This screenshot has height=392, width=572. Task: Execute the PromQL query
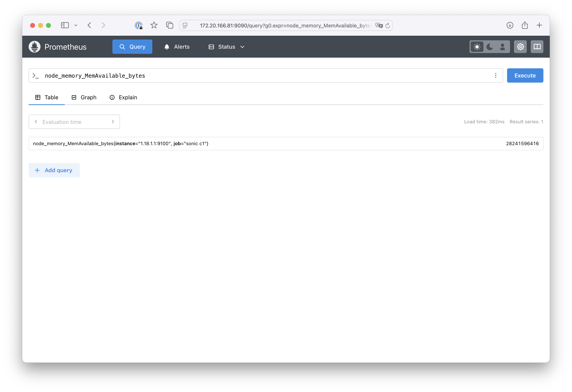[x=525, y=75]
